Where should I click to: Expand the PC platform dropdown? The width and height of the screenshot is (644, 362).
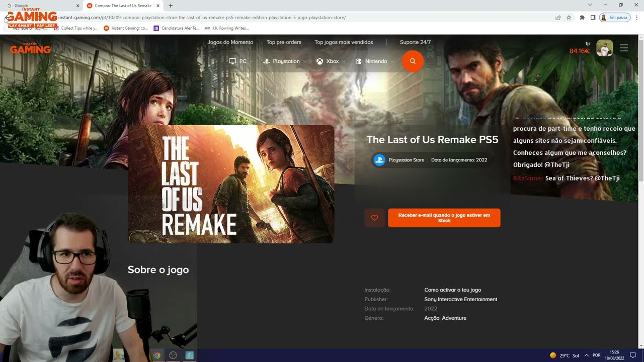[241, 61]
